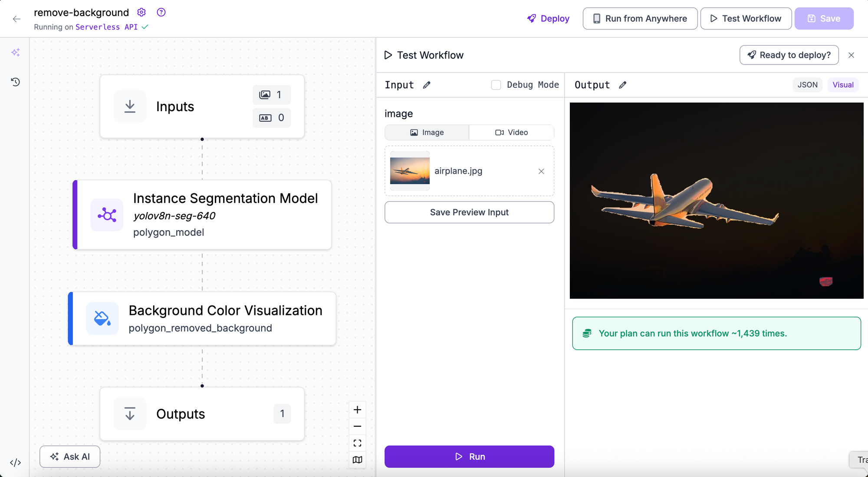Click the edit pencil next to Output
Viewport: 868px width, 477px height.
click(x=622, y=85)
